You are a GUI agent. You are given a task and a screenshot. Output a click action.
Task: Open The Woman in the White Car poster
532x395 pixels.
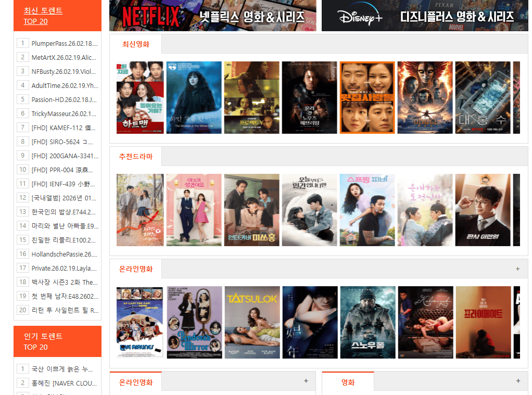(x=194, y=97)
